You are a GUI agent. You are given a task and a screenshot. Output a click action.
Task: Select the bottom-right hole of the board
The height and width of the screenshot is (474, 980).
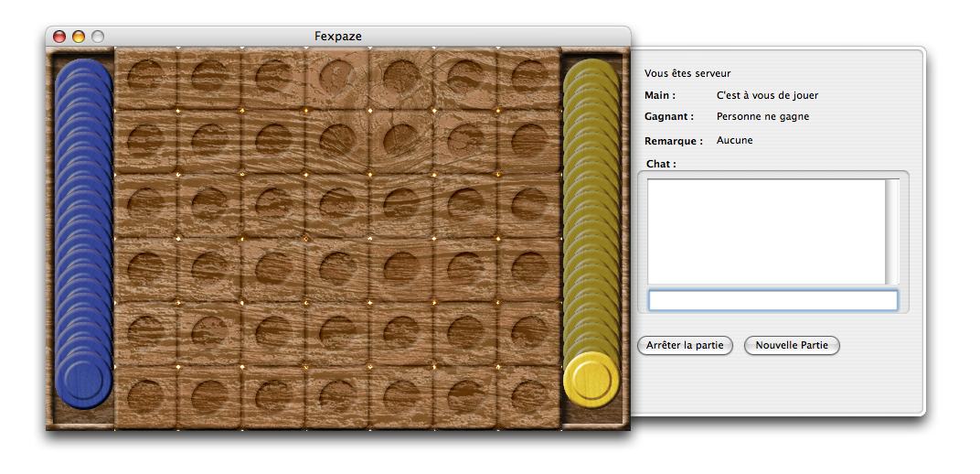click(x=530, y=396)
